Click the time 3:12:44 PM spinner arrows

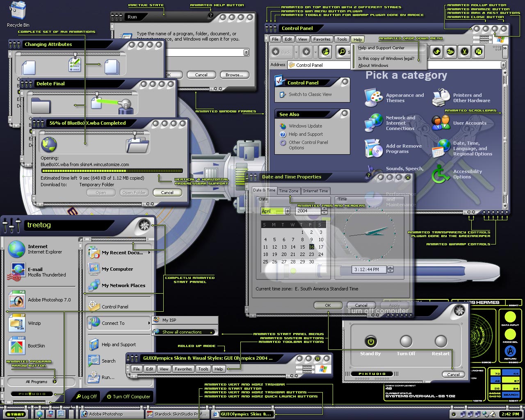390,269
